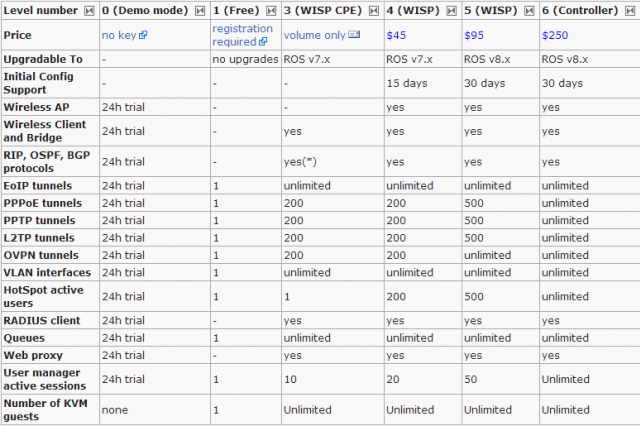Click the no upgrades cell
640x426 pixels.
(x=245, y=60)
